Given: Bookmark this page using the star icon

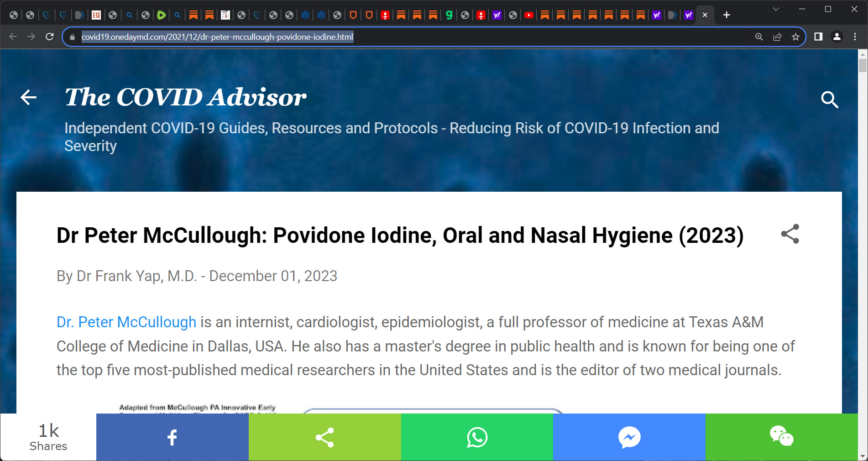Looking at the screenshot, I should 795,37.
